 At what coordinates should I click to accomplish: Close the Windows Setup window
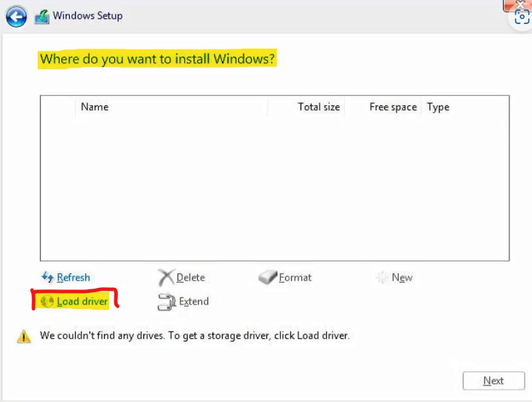click(x=520, y=4)
